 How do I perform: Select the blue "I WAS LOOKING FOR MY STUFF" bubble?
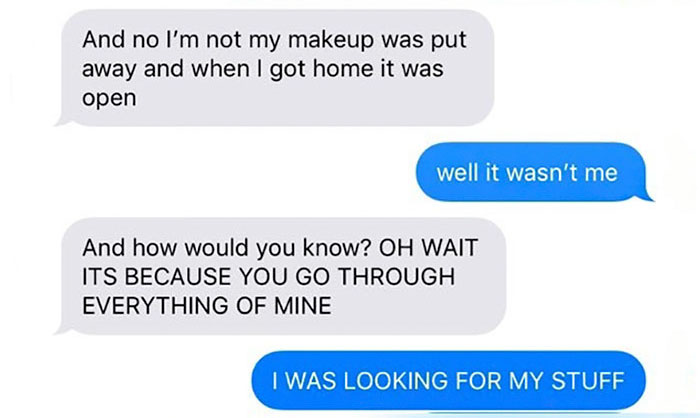click(449, 380)
